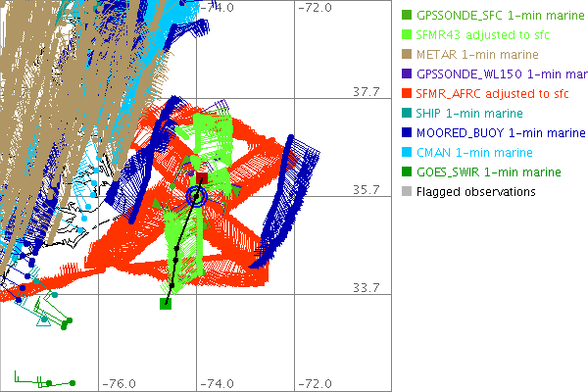Click the SFMR_AFRC red legend swatch
Screen dimensions: 588x392
[406, 93]
